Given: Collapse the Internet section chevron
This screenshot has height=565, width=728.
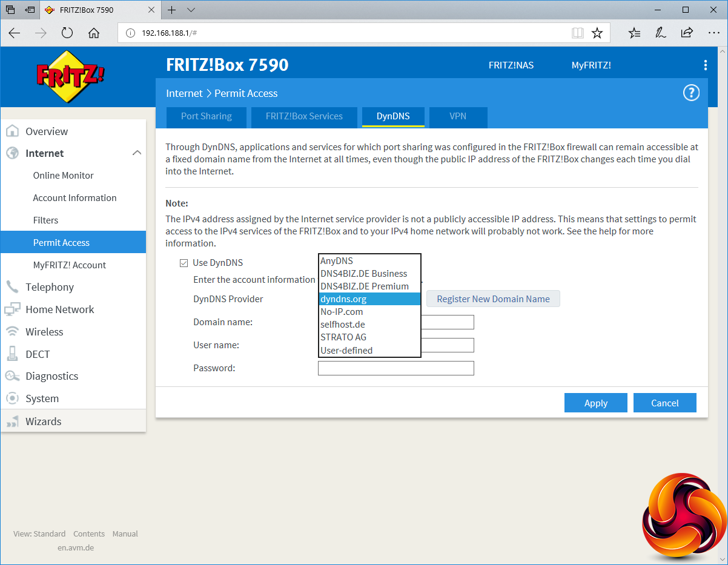Looking at the screenshot, I should (137, 153).
